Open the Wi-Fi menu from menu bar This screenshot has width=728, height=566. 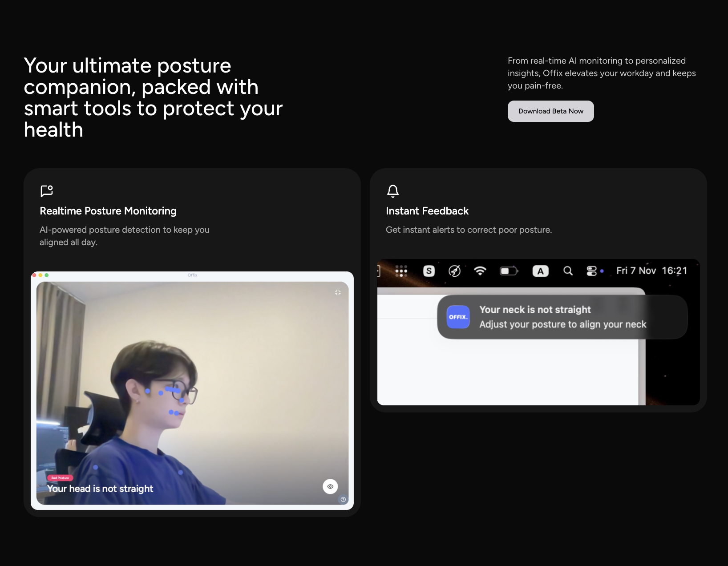(x=480, y=271)
